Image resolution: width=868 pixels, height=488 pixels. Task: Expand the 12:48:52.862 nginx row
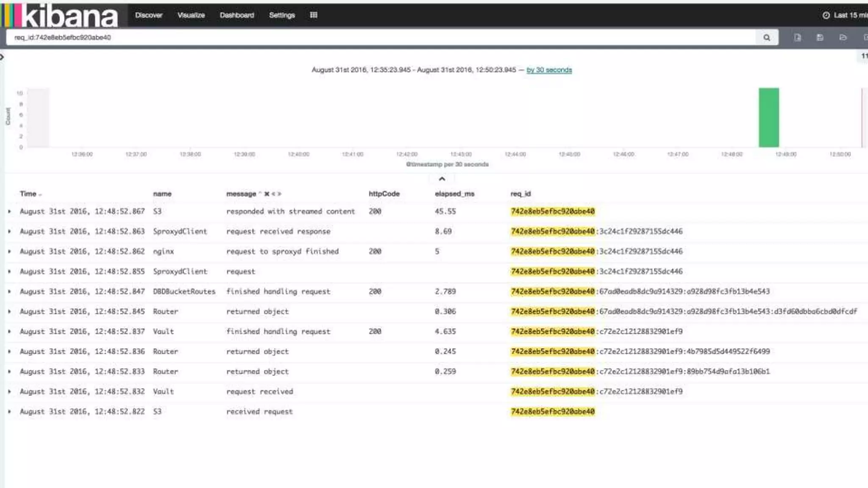[x=9, y=251]
